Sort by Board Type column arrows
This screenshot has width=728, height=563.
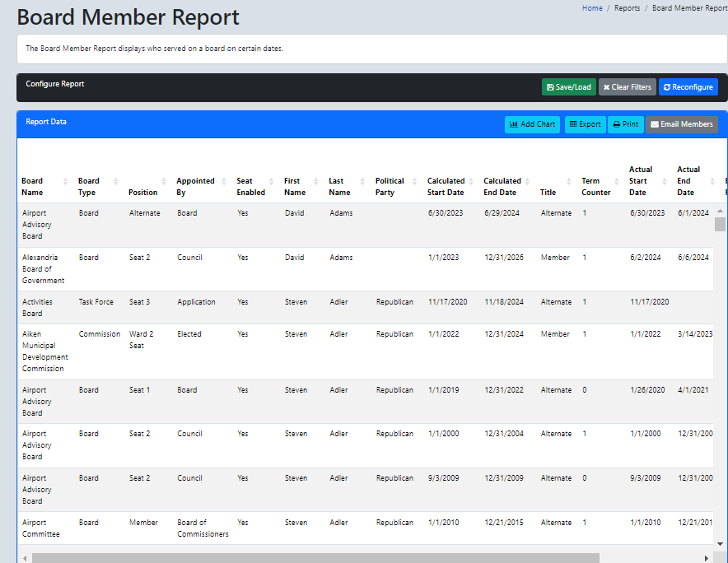click(115, 181)
